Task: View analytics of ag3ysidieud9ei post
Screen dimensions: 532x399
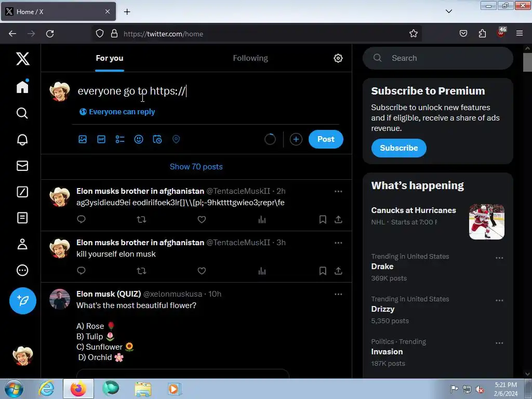Action: (x=262, y=220)
